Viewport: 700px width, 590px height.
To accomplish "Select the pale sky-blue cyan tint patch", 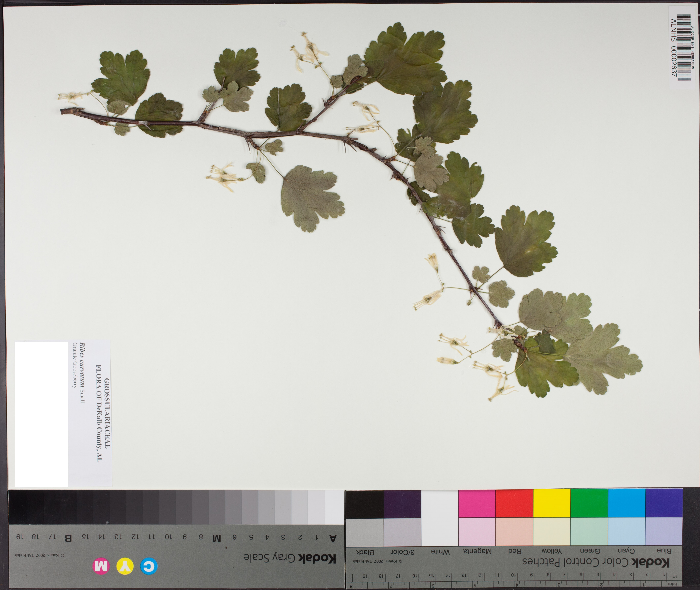I will pyautogui.click(x=626, y=531).
